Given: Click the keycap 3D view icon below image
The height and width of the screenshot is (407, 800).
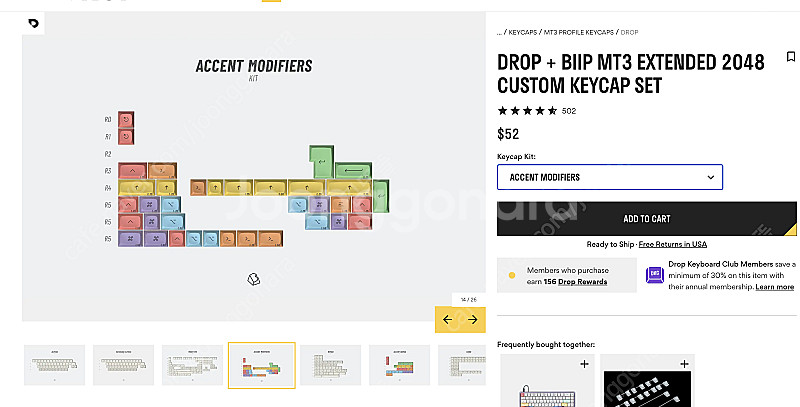Looking at the screenshot, I should pos(254,279).
